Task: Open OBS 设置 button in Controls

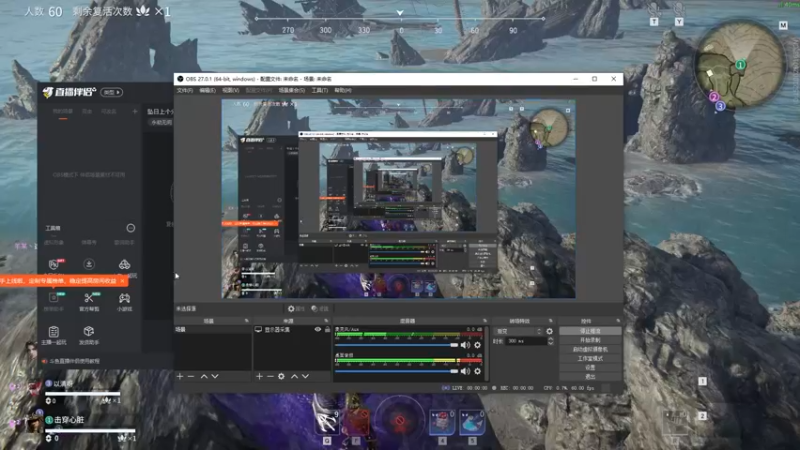Action: pos(590,367)
